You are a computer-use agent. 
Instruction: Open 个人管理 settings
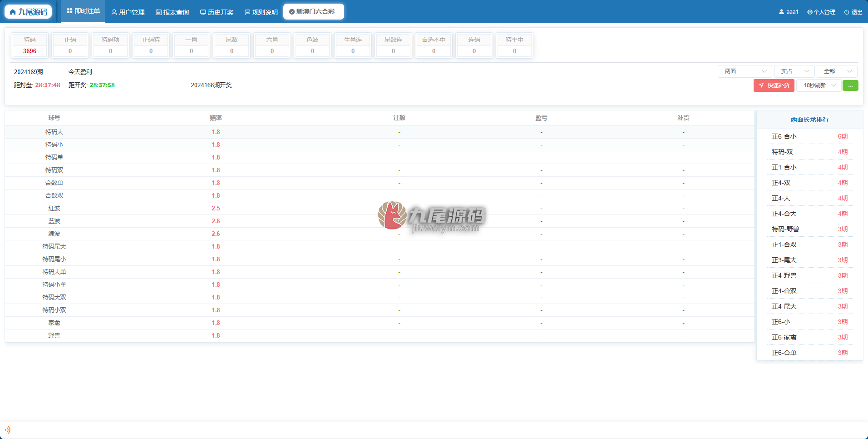tap(821, 12)
